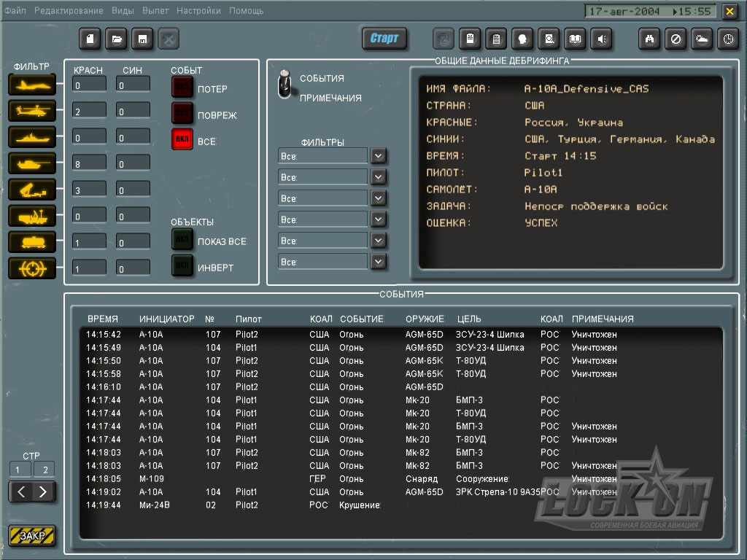This screenshot has width=747, height=560.
Task: Open the Файл menu
Action: coord(15,12)
